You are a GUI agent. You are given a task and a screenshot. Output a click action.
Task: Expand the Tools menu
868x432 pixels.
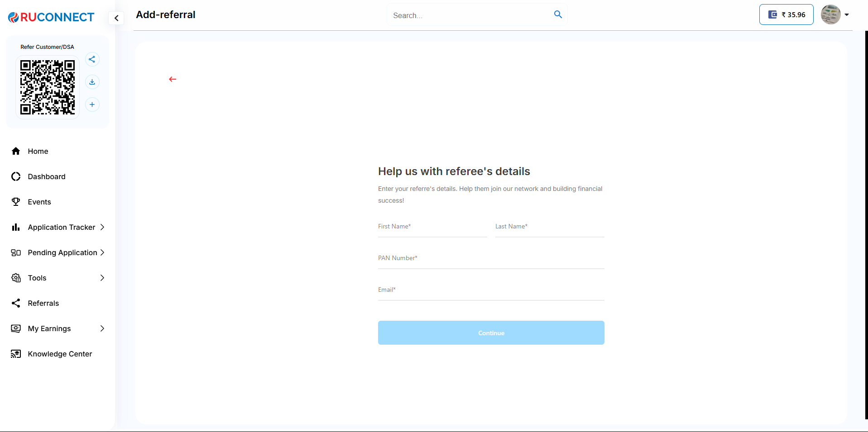[102, 278]
